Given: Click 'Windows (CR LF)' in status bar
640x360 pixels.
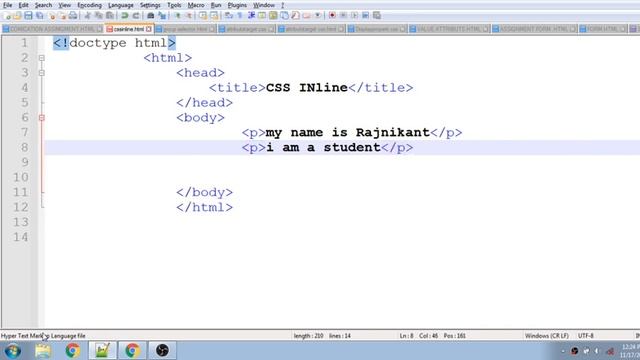Looking at the screenshot, I should click(x=547, y=336).
